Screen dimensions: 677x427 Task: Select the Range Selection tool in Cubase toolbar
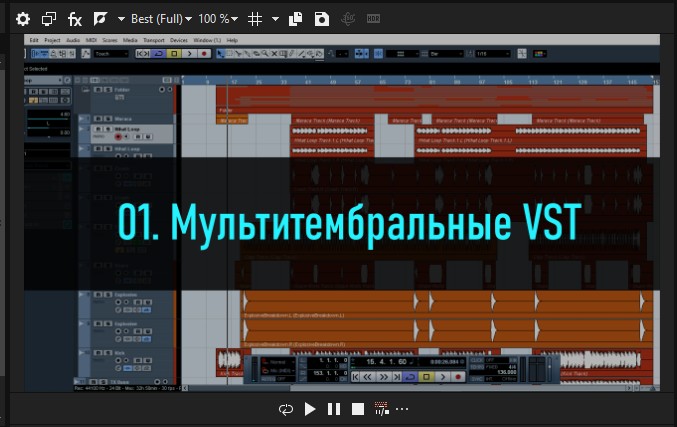point(229,54)
